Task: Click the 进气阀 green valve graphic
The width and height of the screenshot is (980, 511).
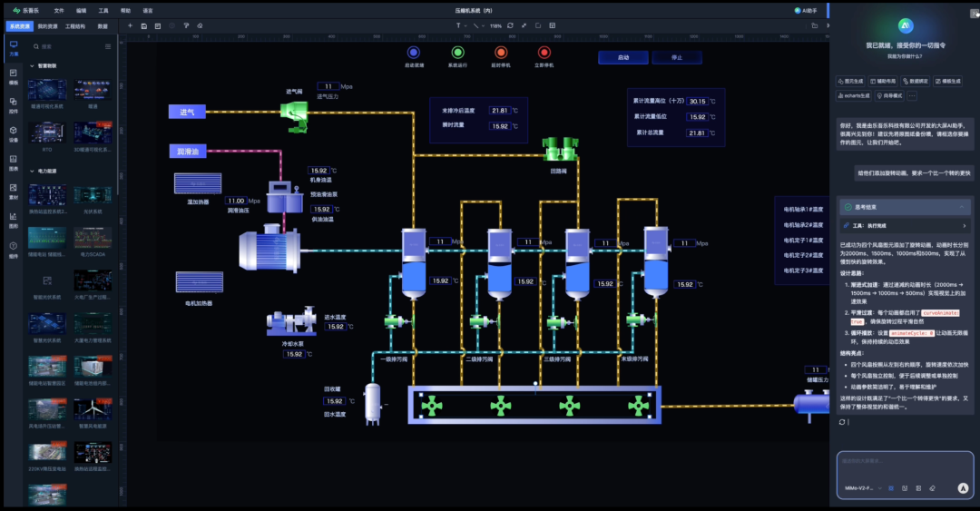Action: [294, 115]
